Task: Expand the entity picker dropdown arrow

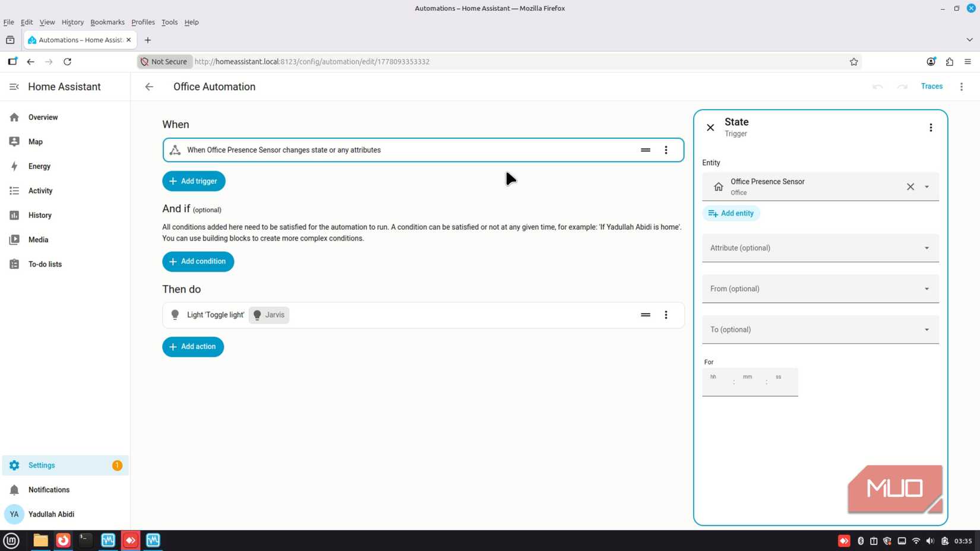Action: tap(927, 187)
